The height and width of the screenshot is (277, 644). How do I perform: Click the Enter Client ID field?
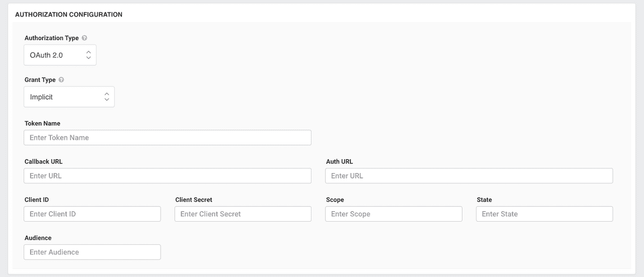point(92,214)
